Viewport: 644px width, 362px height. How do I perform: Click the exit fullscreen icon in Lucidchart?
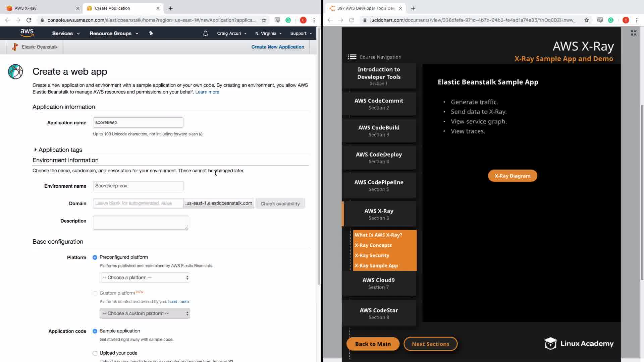[x=633, y=33]
